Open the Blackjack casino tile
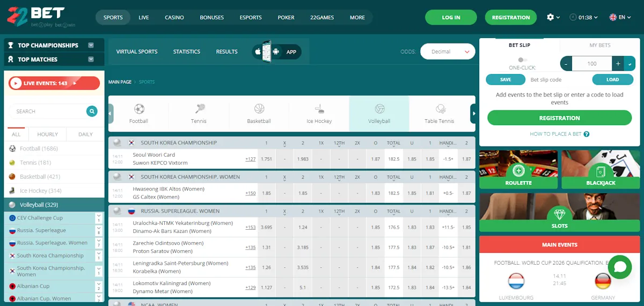The image size is (644, 306). (x=601, y=170)
